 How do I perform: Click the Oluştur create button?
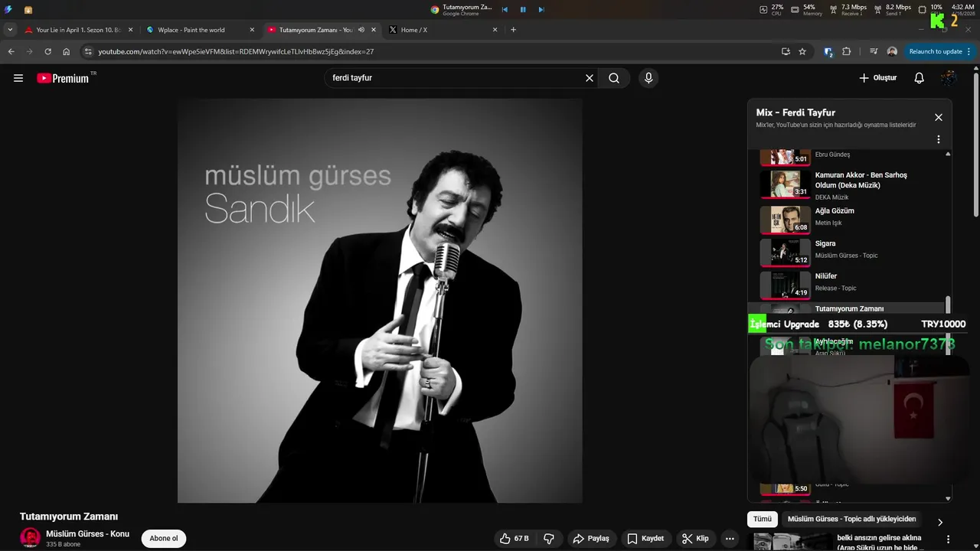[877, 78]
